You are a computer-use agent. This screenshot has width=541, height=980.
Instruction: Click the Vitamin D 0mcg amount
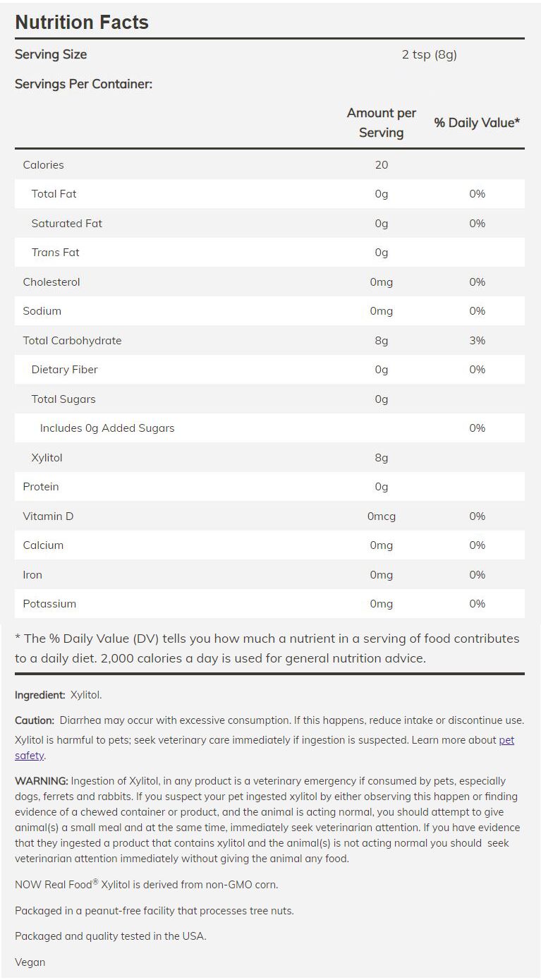[382, 516]
